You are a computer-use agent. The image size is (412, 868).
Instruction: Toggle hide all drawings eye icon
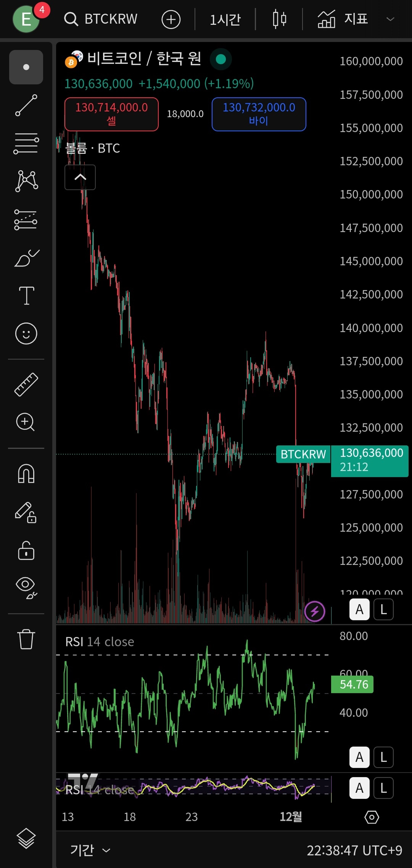pos(26,588)
